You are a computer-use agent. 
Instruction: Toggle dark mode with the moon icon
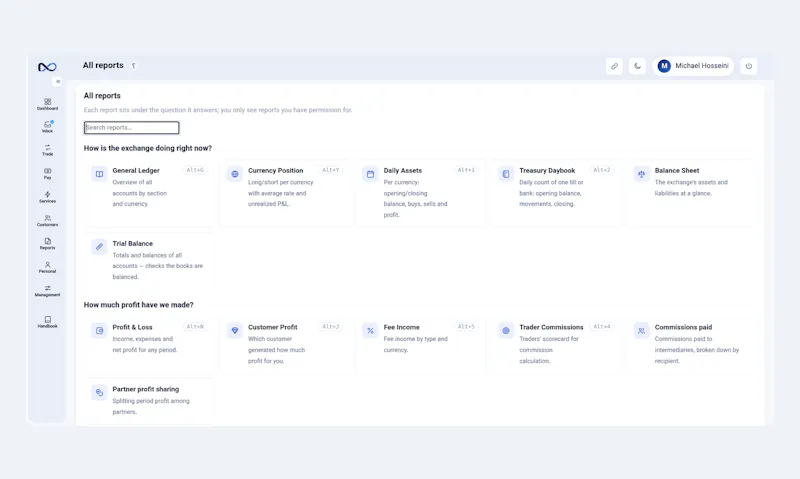[637, 66]
